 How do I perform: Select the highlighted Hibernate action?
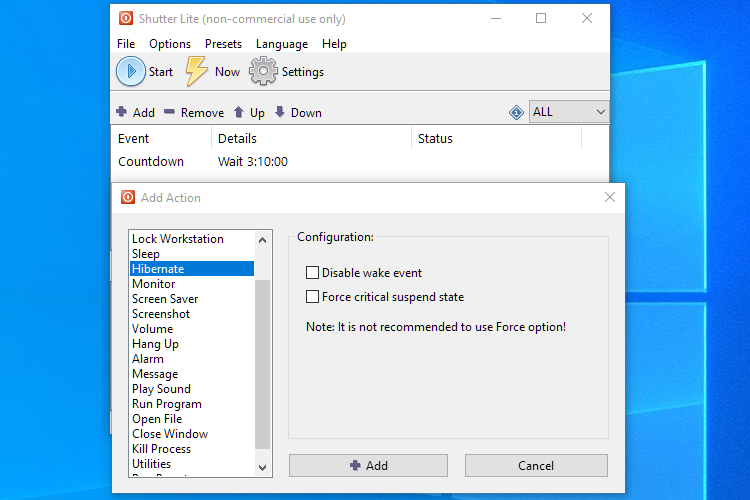192,268
